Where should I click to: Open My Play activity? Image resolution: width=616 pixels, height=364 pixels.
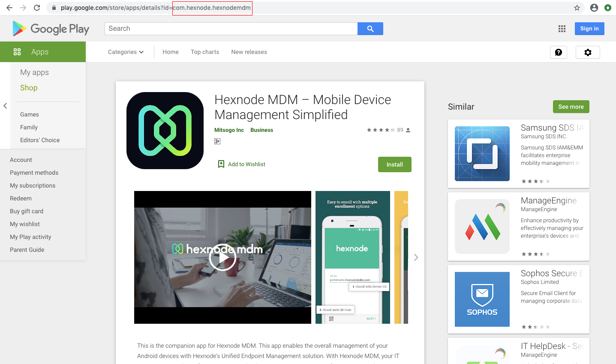(x=30, y=237)
